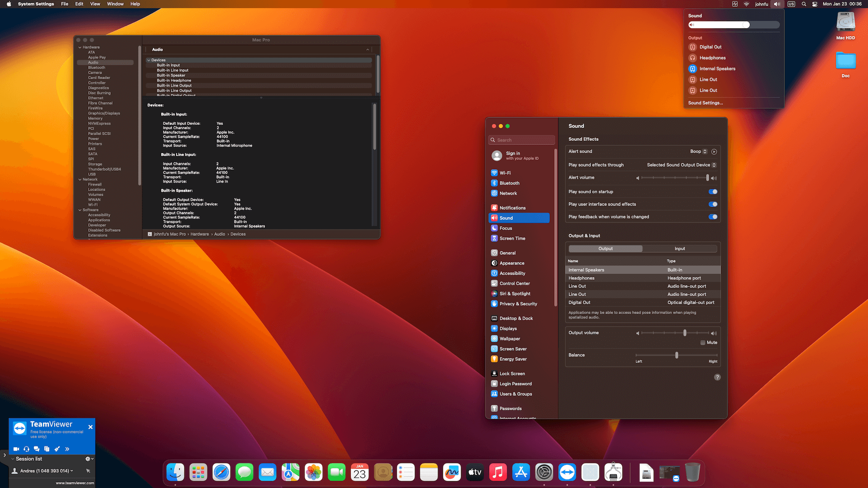This screenshot has width=868, height=488.
Task: Click the System Settings Search field
Action: [521, 140]
